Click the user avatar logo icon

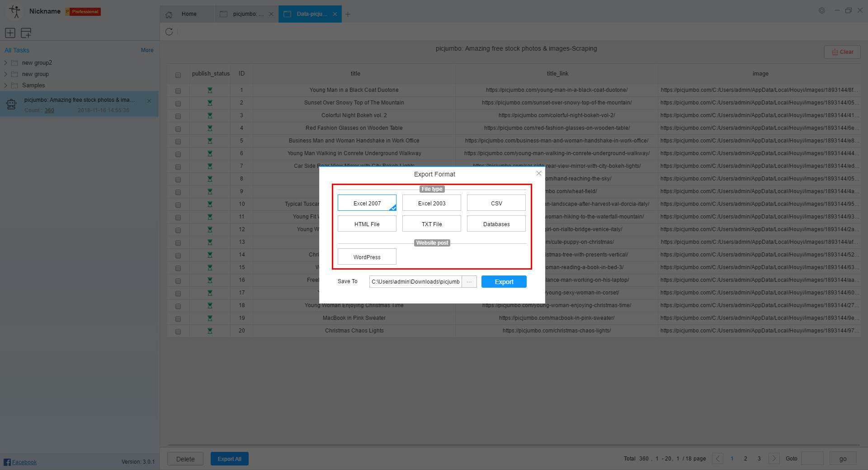click(15, 11)
